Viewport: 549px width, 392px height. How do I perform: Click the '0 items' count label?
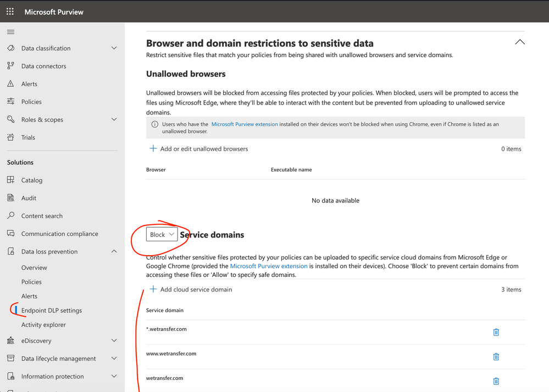click(511, 149)
